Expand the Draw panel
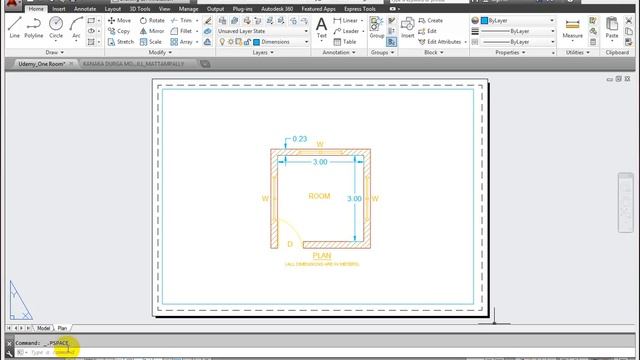Viewport: 640px width, 360px height. pyautogui.click(x=55, y=52)
